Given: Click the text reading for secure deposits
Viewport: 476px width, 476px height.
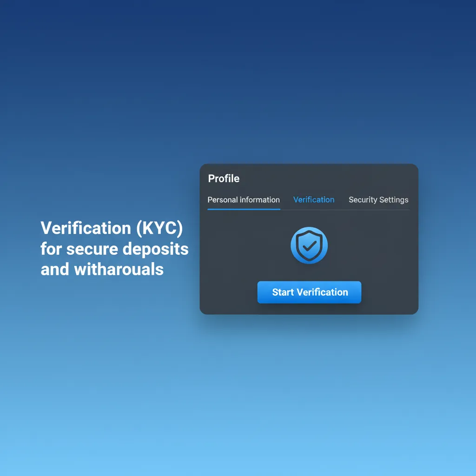Looking at the screenshot, I should (x=114, y=249).
